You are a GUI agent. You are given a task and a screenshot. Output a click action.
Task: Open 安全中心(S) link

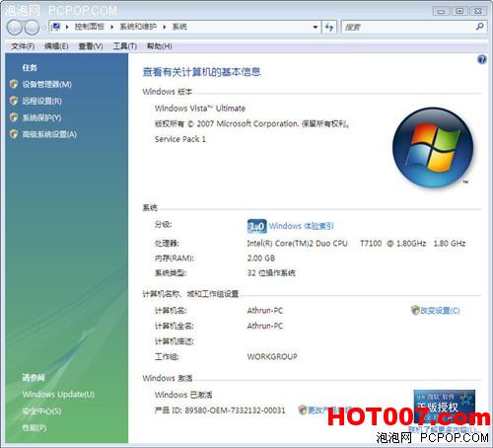point(41,411)
